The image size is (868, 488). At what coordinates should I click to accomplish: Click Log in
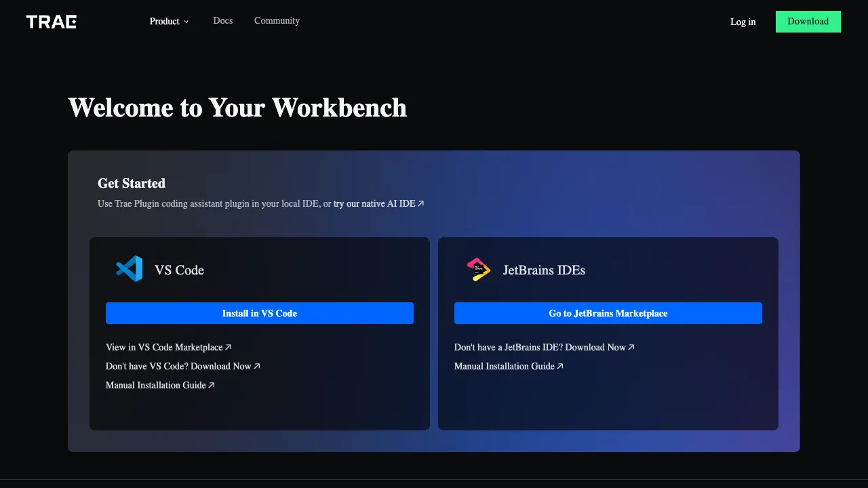coord(743,22)
